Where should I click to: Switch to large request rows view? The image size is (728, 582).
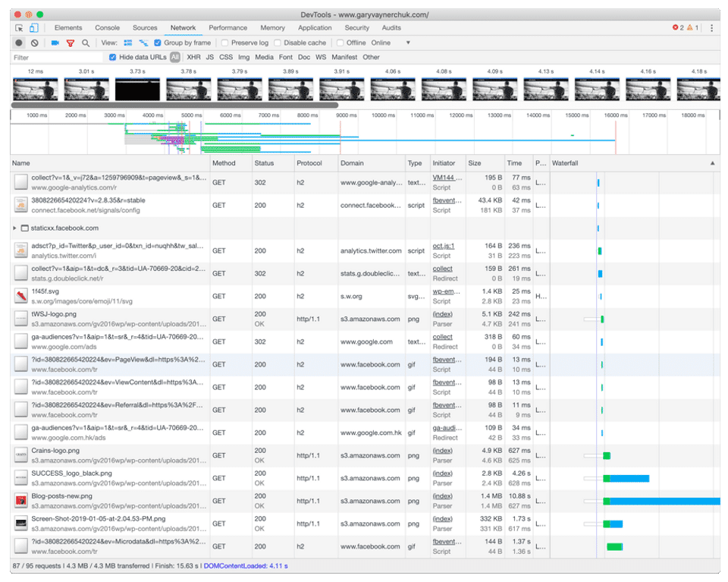point(128,42)
